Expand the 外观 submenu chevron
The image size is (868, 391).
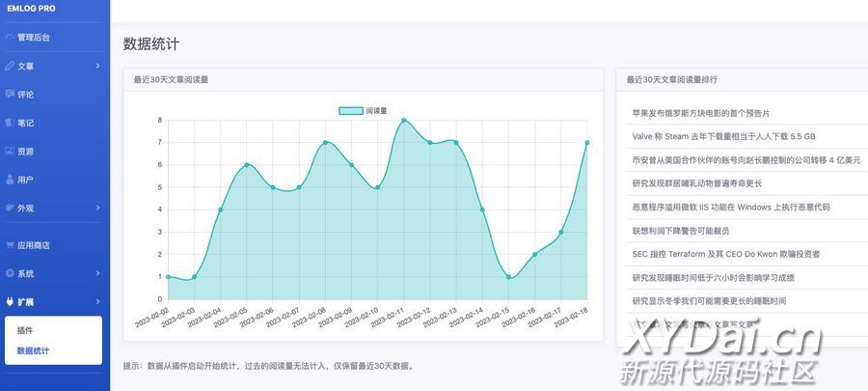point(97,208)
